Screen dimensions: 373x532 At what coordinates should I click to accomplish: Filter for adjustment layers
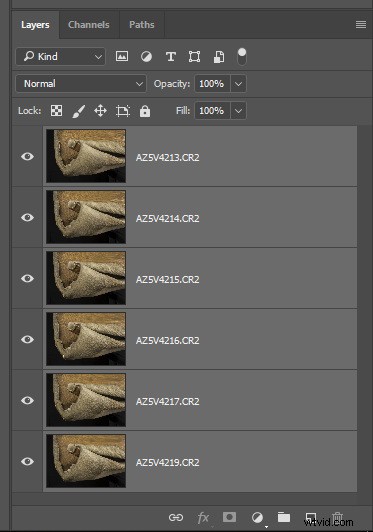146,57
